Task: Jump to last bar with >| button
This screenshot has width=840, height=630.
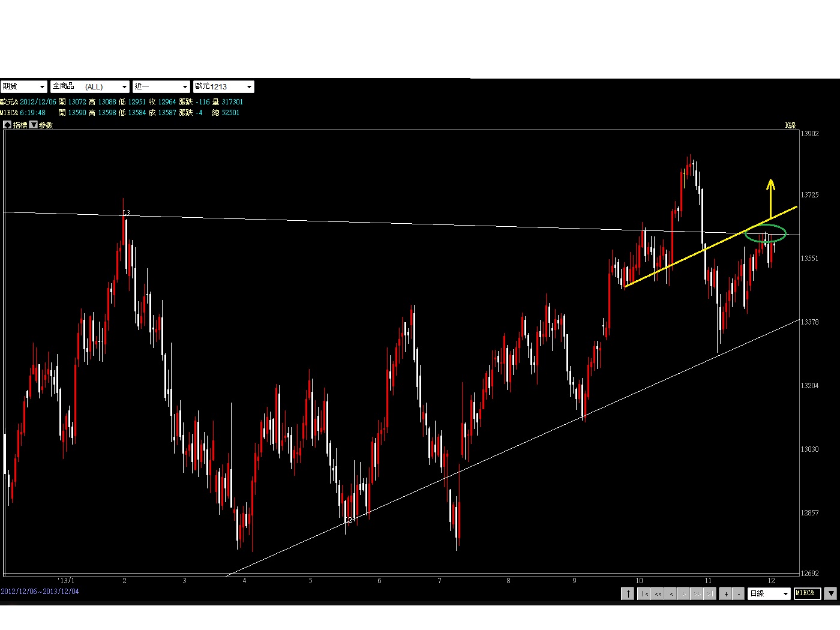Action: pyautogui.click(x=710, y=593)
